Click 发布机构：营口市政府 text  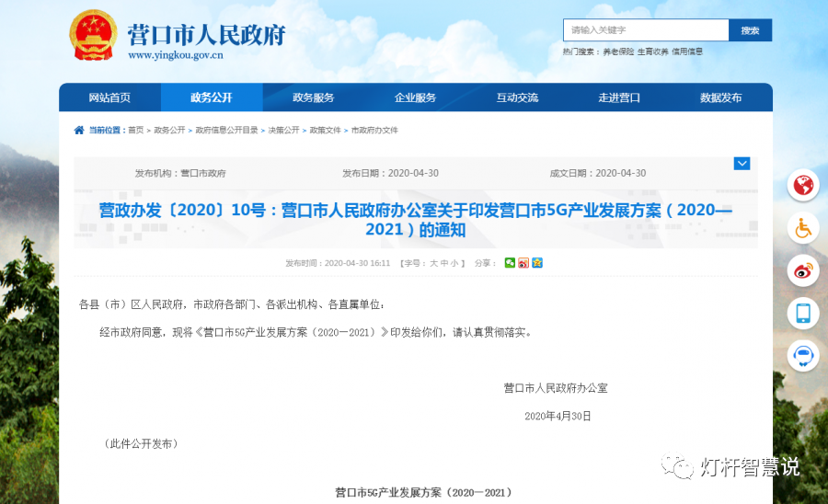[x=180, y=173]
